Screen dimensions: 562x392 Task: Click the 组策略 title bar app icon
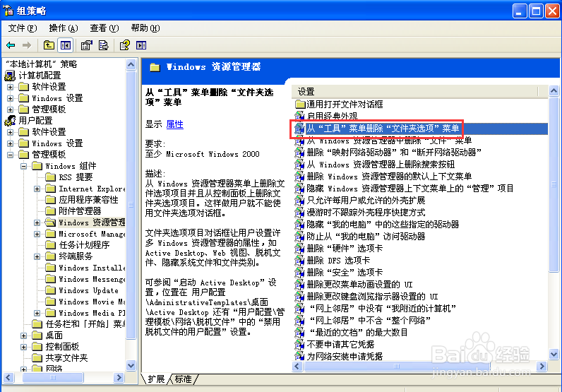click(8, 11)
